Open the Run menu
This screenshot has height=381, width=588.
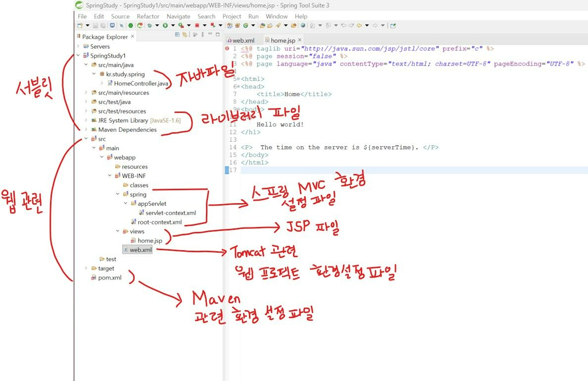click(x=253, y=16)
